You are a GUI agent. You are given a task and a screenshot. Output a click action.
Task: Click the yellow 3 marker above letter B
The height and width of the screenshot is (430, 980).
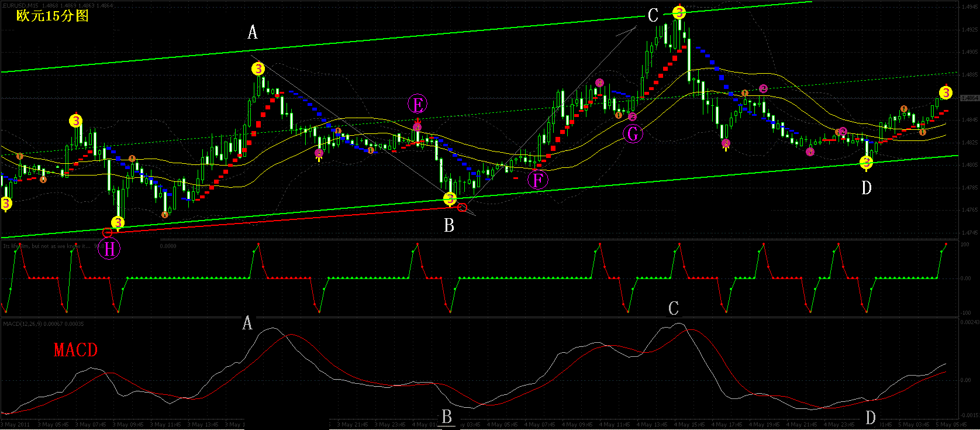click(450, 199)
